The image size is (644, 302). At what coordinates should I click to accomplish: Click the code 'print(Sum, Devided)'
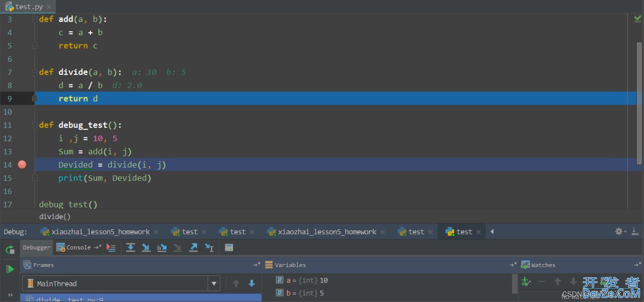(105, 178)
